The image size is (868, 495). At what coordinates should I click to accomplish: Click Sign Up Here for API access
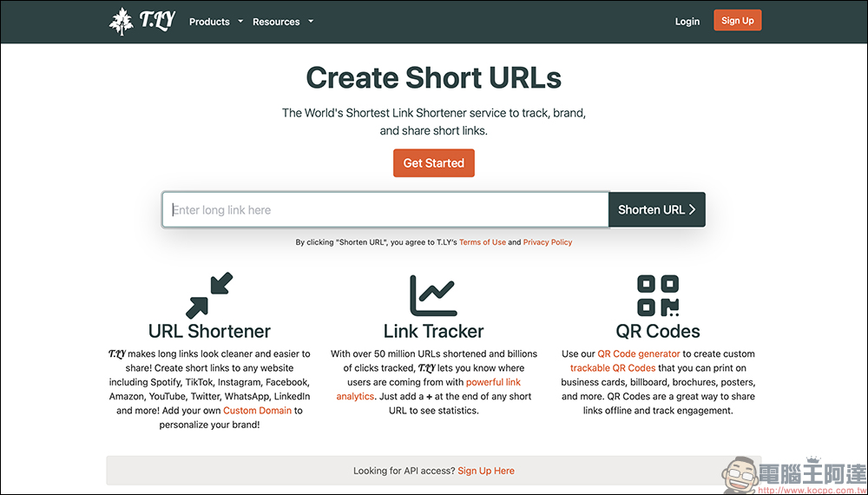coord(485,471)
